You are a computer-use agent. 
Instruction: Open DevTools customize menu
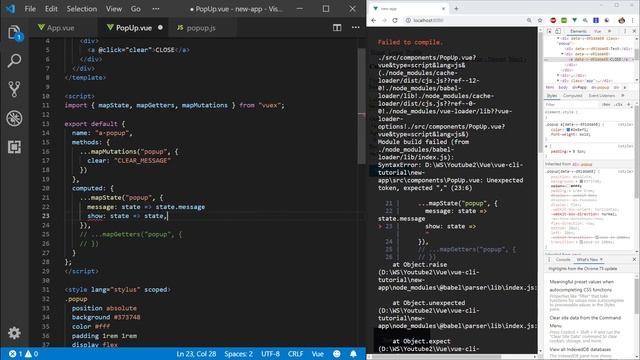(624, 31)
